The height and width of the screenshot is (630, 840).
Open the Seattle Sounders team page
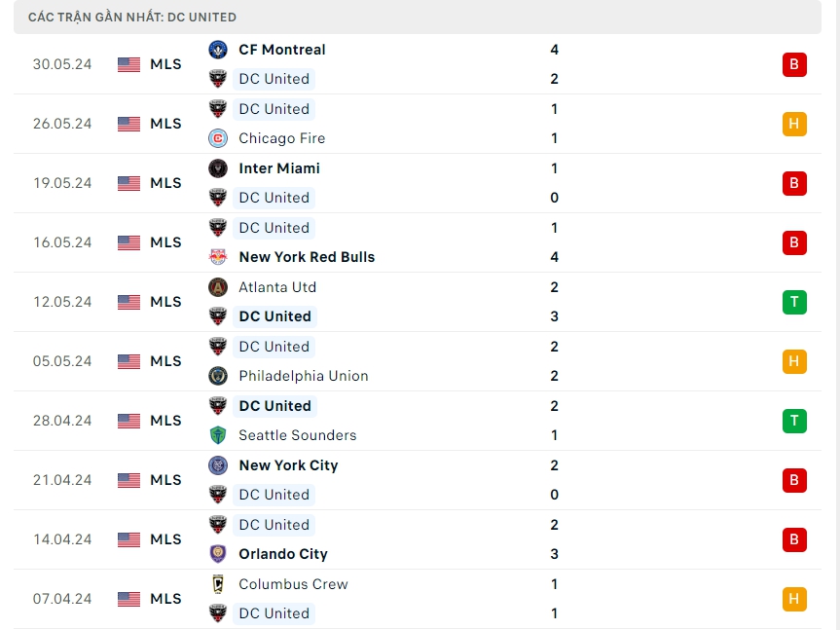tap(298, 435)
